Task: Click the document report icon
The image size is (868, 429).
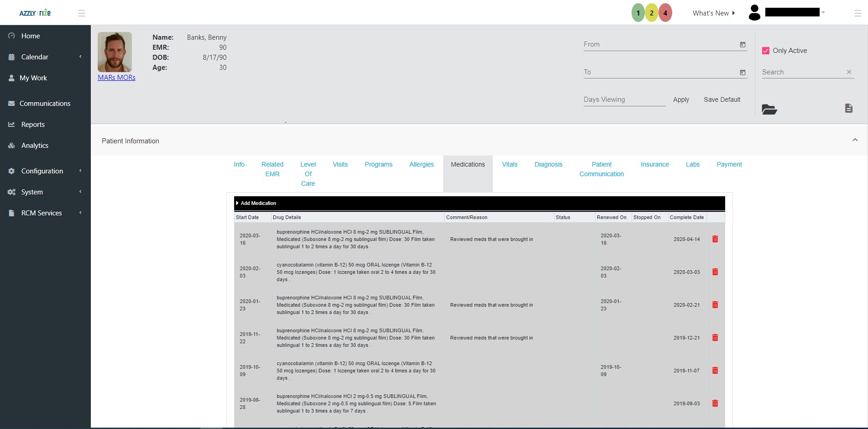Action: (848, 108)
